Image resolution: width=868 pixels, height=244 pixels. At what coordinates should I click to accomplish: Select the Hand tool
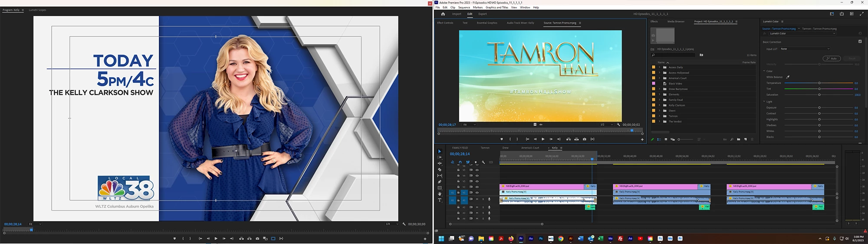click(x=440, y=194)
